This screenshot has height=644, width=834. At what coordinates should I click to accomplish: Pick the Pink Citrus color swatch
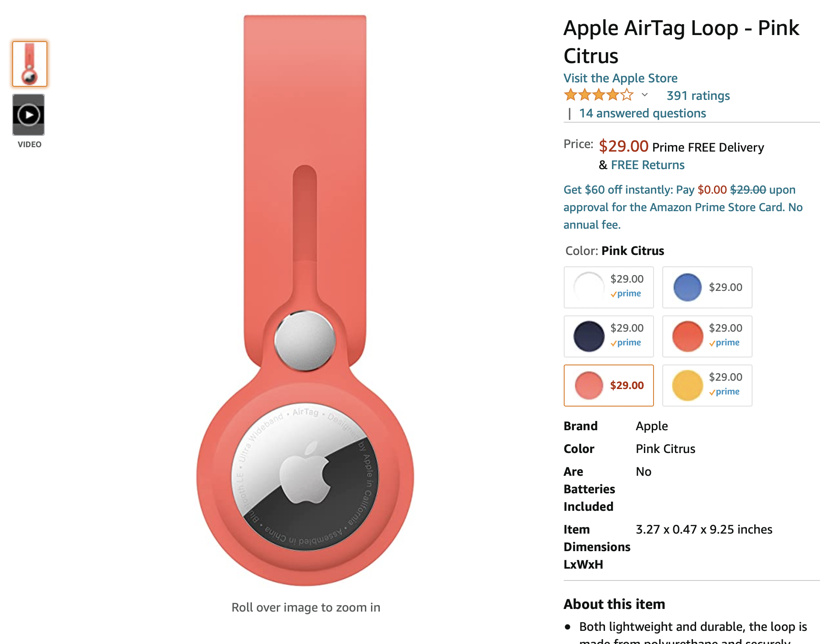click(589, 385)
